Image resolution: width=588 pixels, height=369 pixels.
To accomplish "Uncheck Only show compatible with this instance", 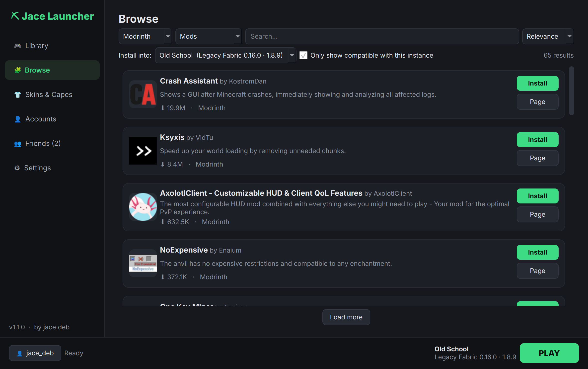I will tap(303, 55).
